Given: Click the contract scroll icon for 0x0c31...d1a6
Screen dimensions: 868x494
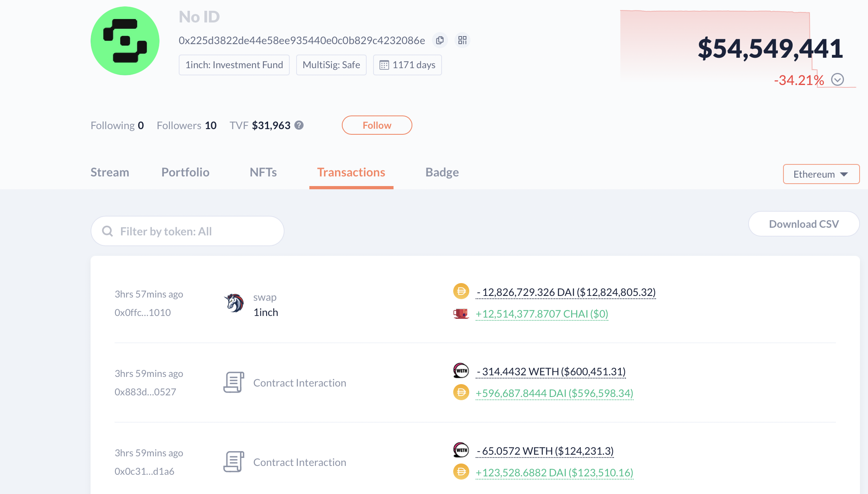Looking at the screenshot, I should click(234, 462).
